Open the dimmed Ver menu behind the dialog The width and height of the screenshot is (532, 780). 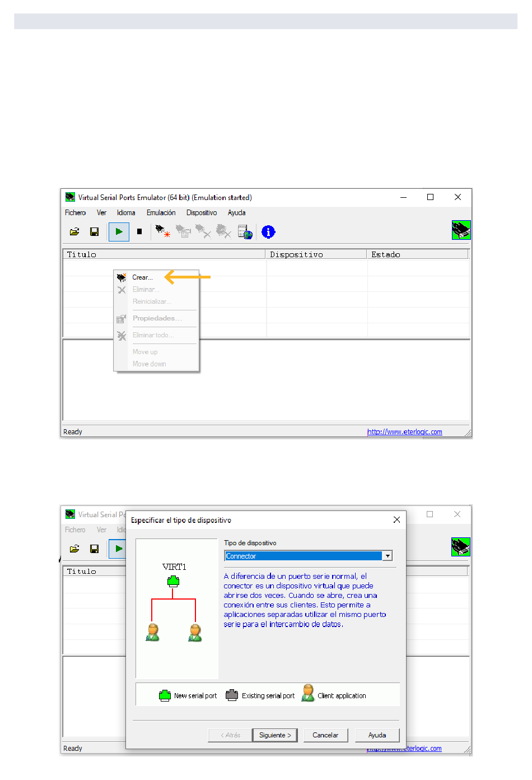pyautogui.click(x=101, y=530)
